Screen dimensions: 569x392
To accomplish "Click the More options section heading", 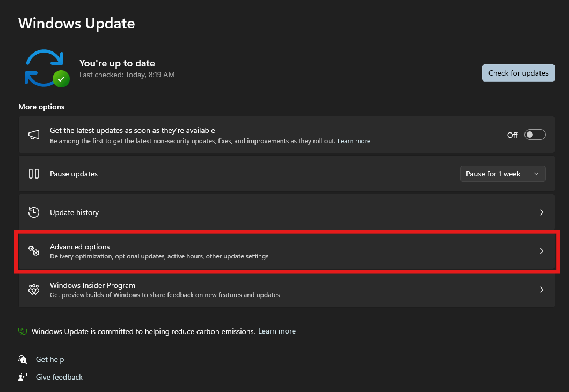I will click(41, 107).
